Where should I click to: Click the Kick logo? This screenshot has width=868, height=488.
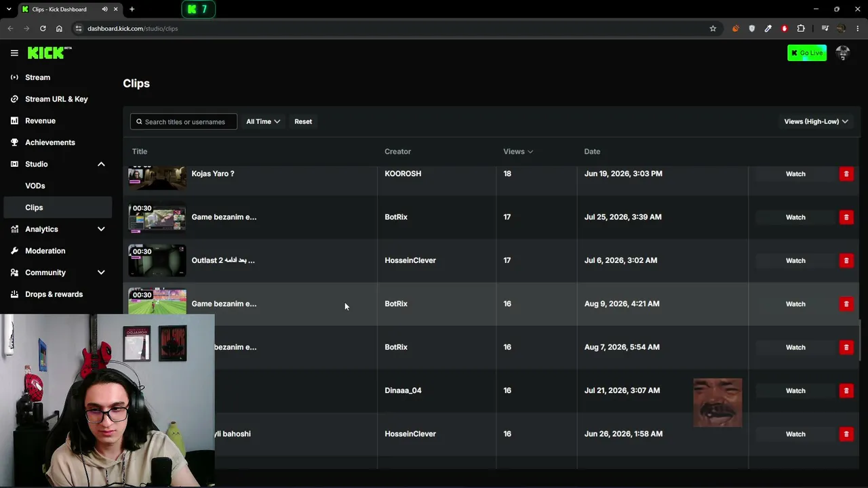tap(50, 53)
